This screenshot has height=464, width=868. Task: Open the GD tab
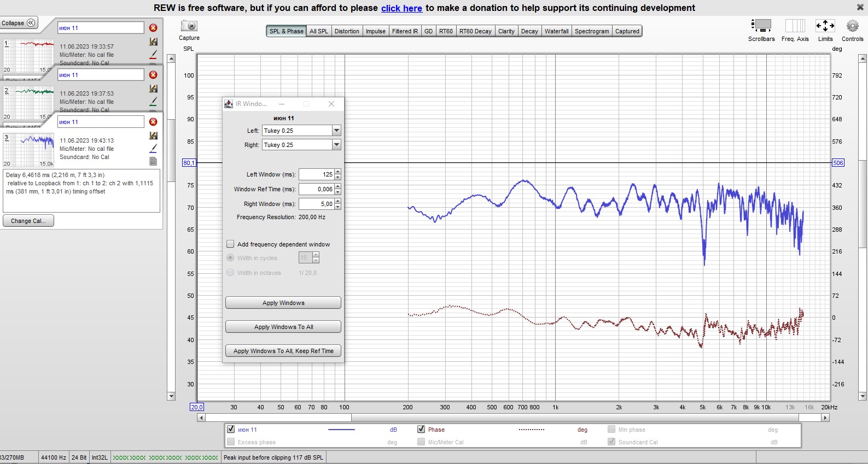click(x=428, y=31)
